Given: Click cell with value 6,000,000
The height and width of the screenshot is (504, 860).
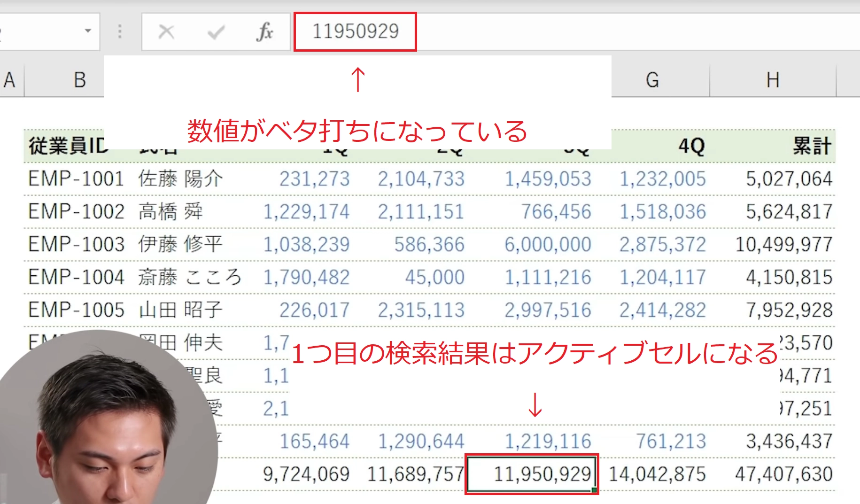Looking at the screenshot, I should 548,244.
